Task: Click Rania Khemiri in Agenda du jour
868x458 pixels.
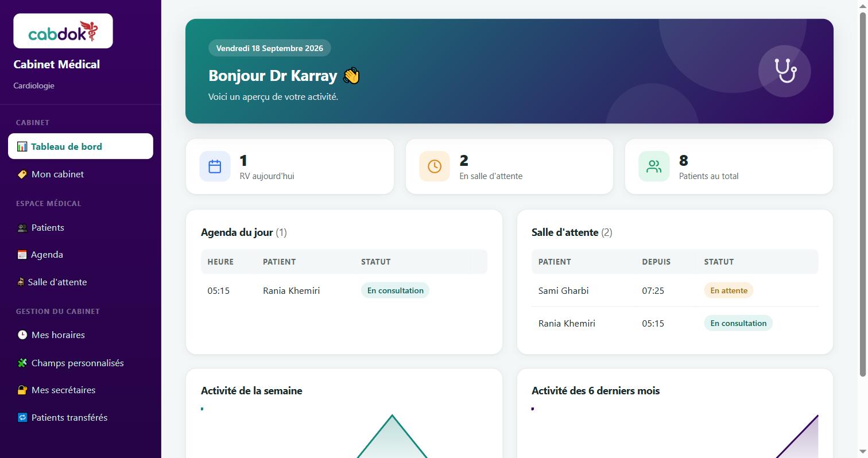Action: click(x=292, y=290)
